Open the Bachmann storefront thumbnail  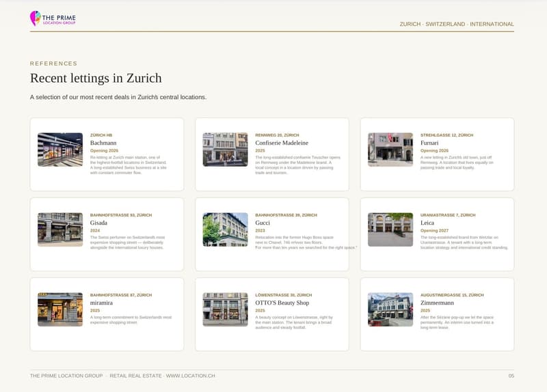point(60,150)
